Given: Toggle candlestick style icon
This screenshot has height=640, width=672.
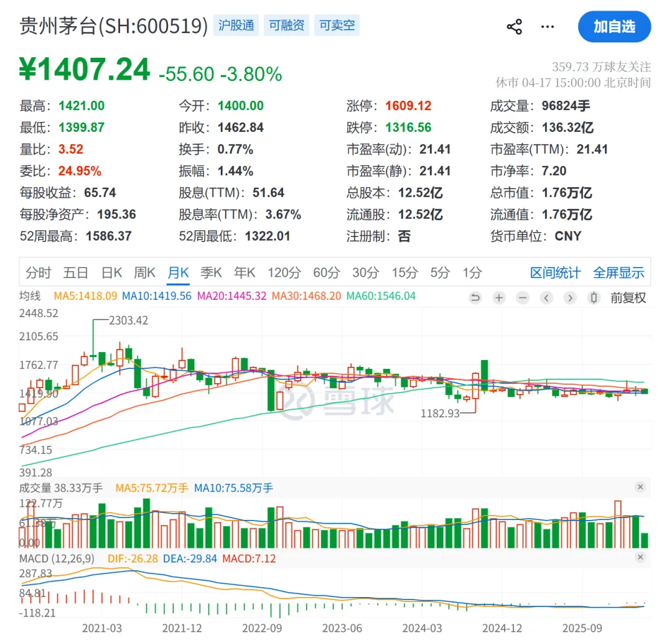Looking at the screenshot, I should tap(594, 298).
